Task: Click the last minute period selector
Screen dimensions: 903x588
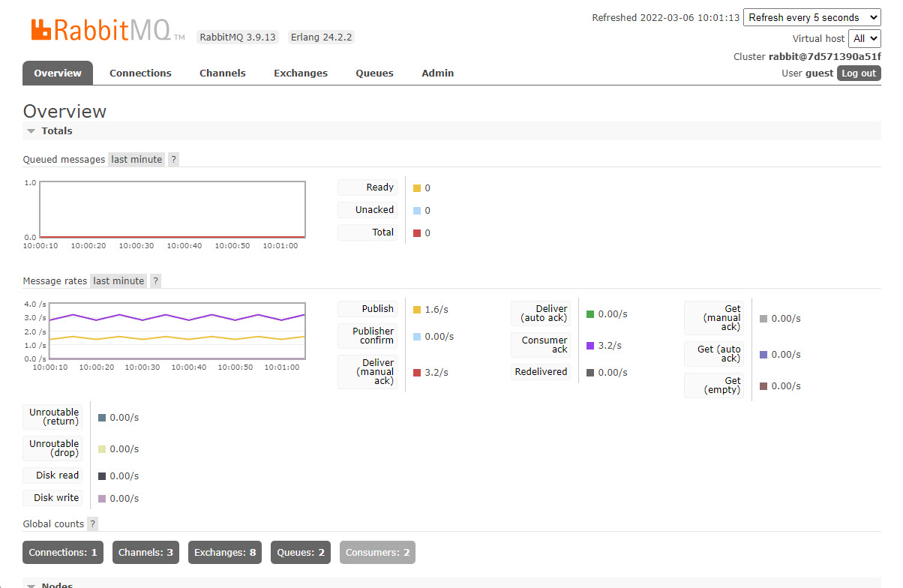Action: click(136, 159)
